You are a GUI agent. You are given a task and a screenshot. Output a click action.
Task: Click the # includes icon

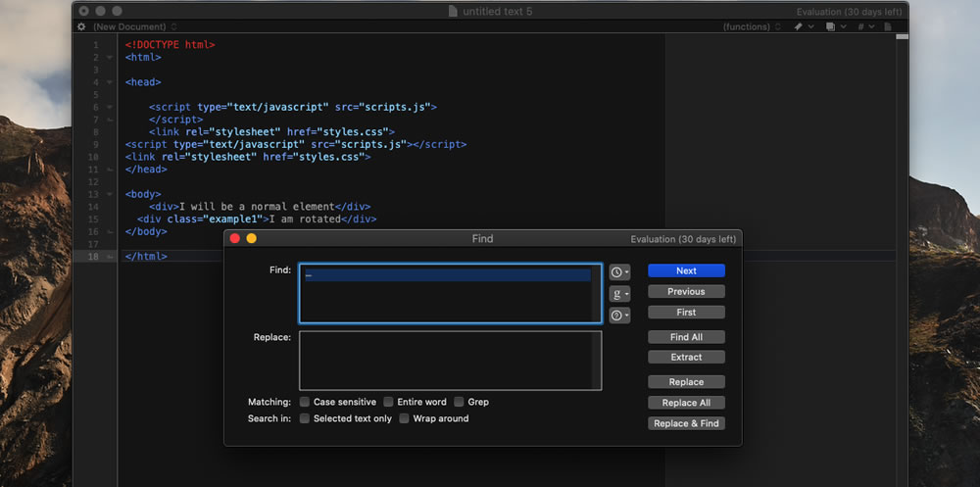pyautogui.click(x=860, y=26)
